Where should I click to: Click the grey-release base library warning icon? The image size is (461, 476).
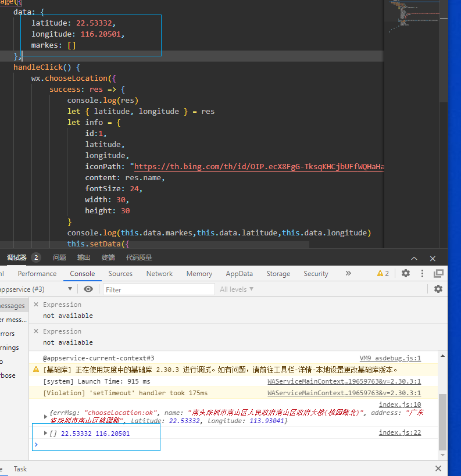point(36,370)
